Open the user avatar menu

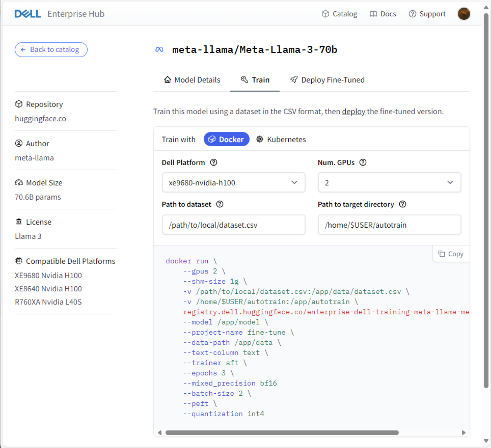(464, 14)
